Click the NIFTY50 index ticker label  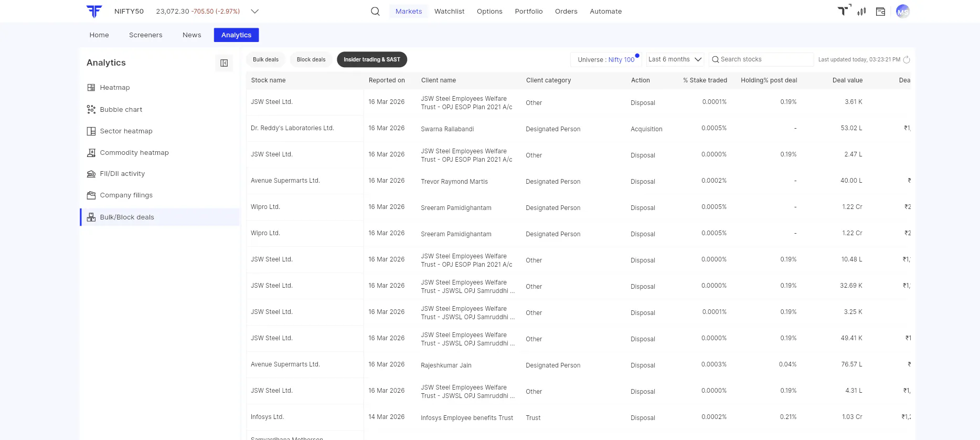tap(129, 11)
